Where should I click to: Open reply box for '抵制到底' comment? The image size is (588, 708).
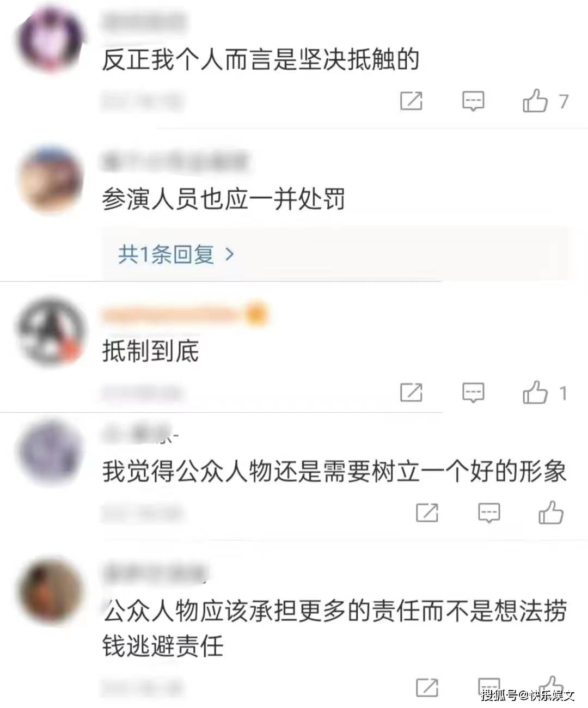coord(473,393)
